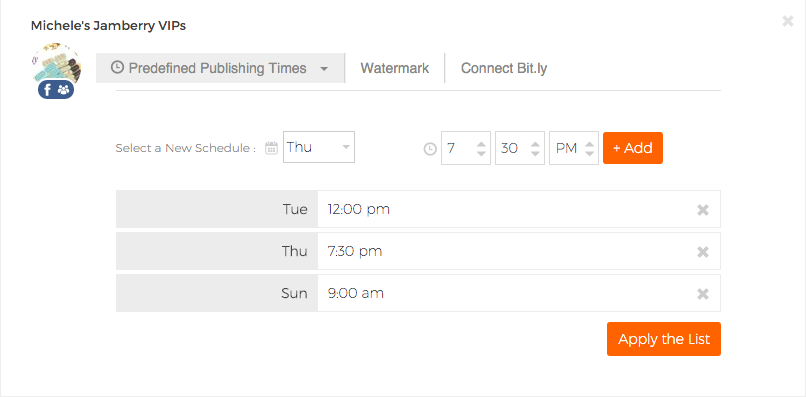This screenshot has width=806, height=397.
Task: Click into the minutes input field
Action: [513, 148]
